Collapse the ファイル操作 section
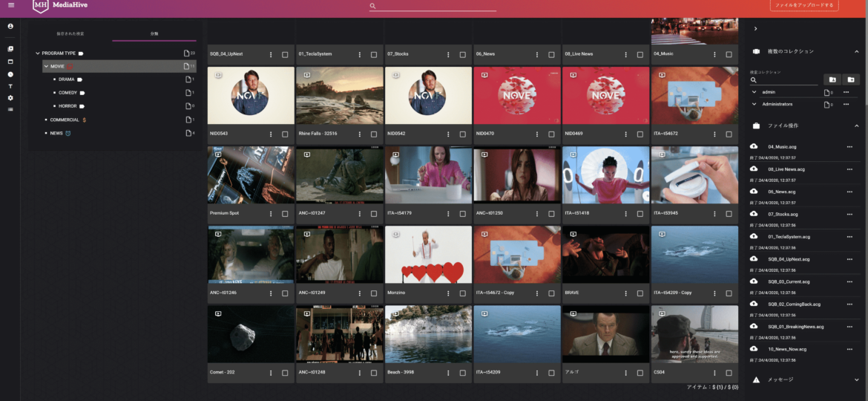The width and height of the screenshot is (868, 401). pos(857,125)
